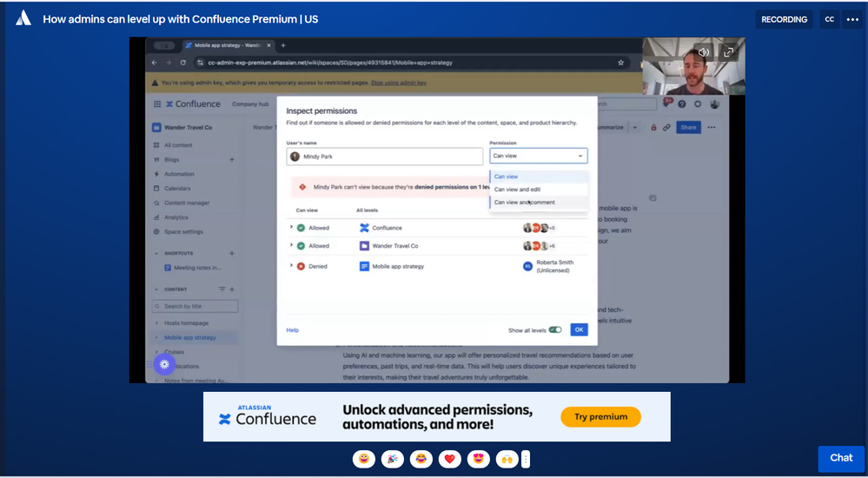
Task: Open the more options ellipsis beside CC
Action: pos(852,19)
